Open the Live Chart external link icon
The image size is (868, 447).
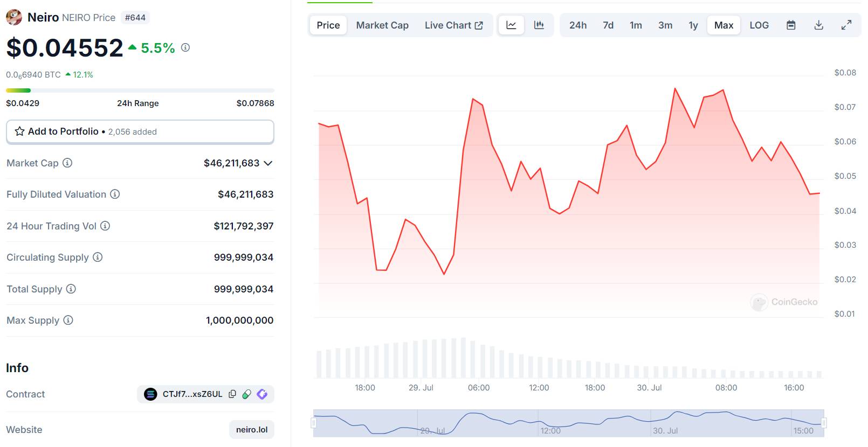tap(479, 25)
